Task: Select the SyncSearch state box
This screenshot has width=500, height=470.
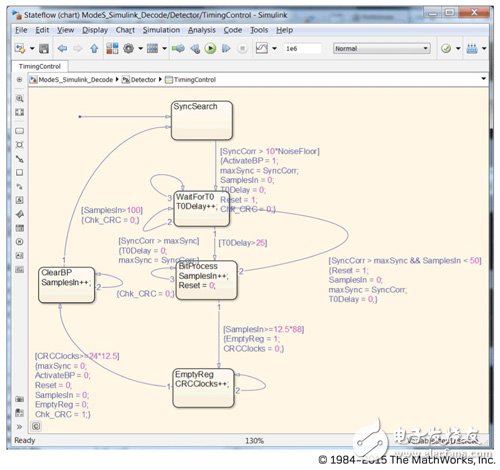Action: pyautogui.click(x=202, y=120)
